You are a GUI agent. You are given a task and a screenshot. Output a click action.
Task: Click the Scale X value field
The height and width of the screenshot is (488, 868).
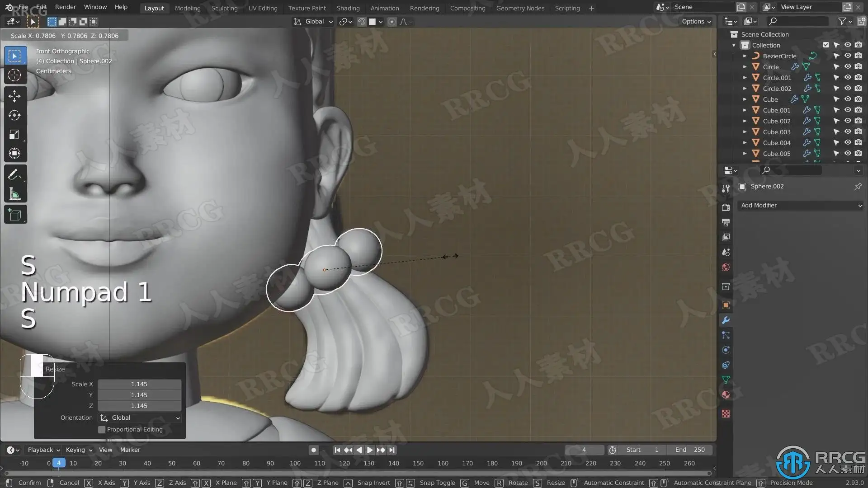pos(139,385)
